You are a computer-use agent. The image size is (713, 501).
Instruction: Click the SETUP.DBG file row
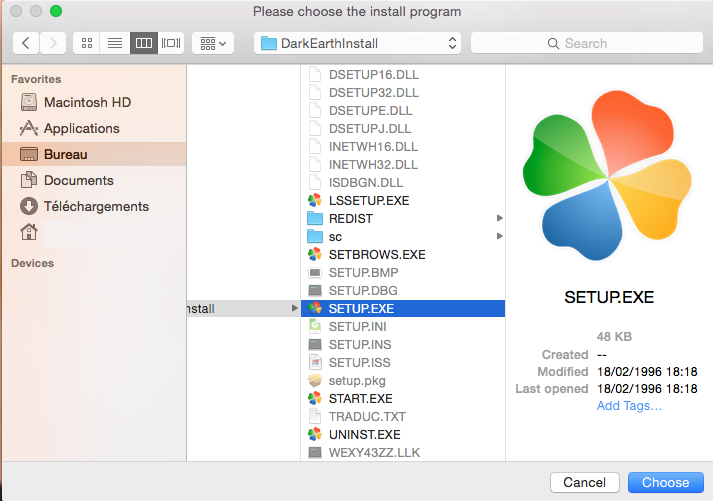[x=403, y=291]
